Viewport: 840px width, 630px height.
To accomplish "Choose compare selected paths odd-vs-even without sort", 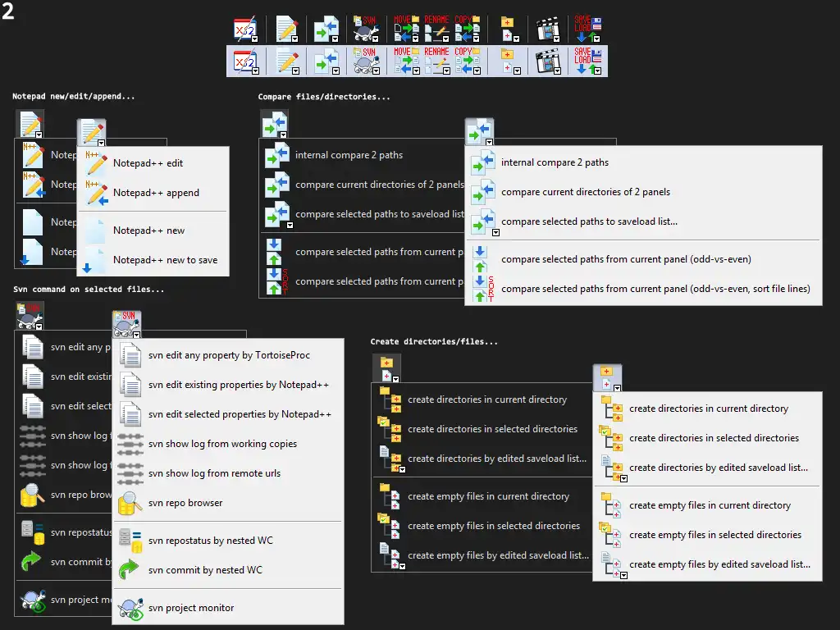I will tap(643, 259).
